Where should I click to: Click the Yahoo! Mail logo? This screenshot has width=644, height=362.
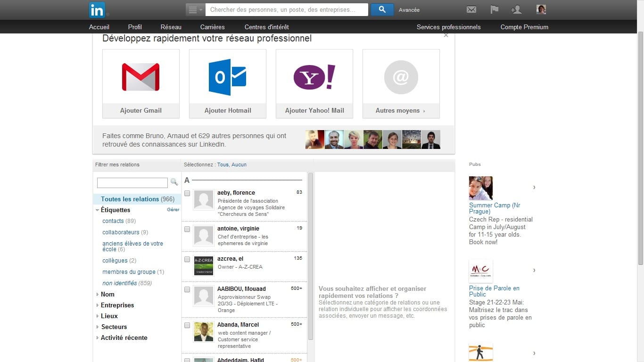[x=314, y=77]
